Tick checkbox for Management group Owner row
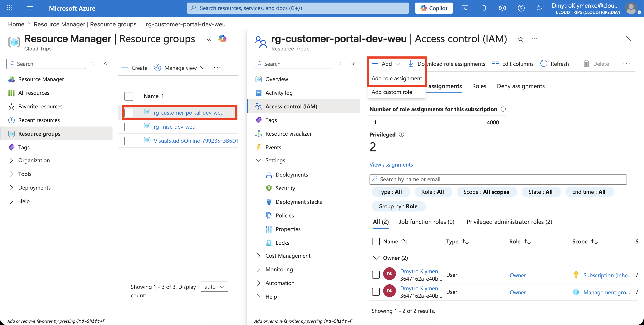Viewport: 644px width, 325px height. [x=376, y=292]
